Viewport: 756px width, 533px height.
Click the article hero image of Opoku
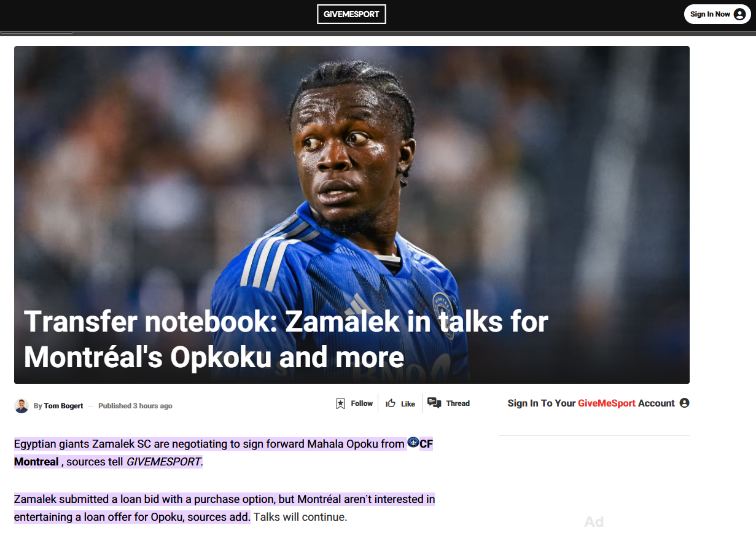point(352,215)
